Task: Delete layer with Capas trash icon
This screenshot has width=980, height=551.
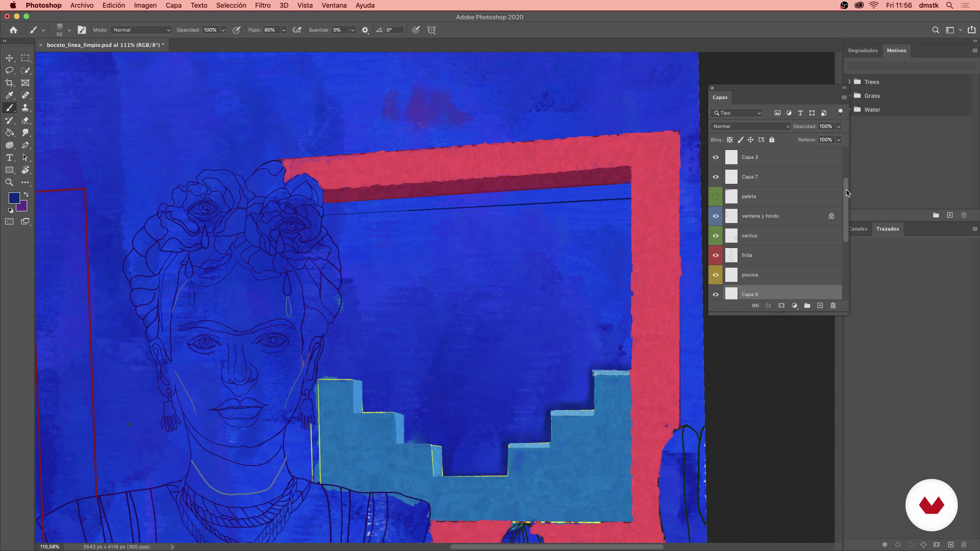Action: click(833, 306)
